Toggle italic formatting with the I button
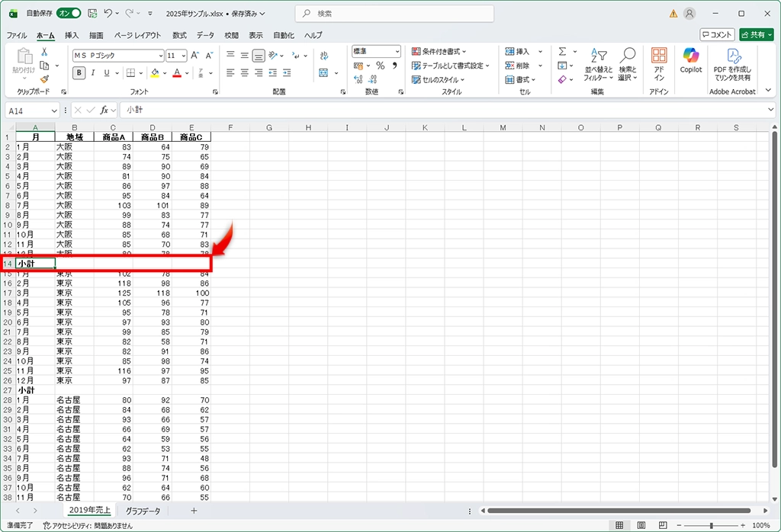This screenshot has width=781, height=532. pyautogui.click(x=93, y=73)
